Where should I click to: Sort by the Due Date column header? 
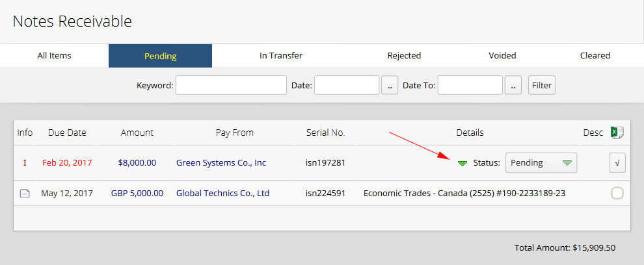[67, 132]
